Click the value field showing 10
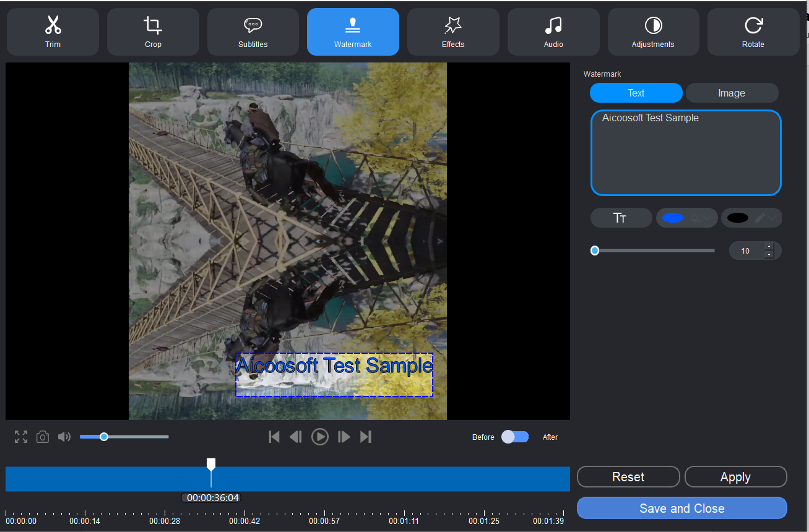The image size is (809, 532). [747, 251]
